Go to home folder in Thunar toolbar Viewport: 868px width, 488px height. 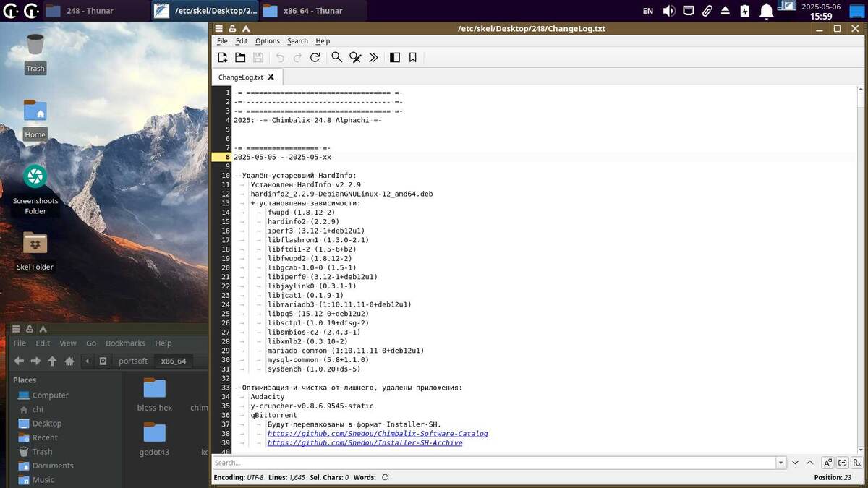(x=69, y=361)
